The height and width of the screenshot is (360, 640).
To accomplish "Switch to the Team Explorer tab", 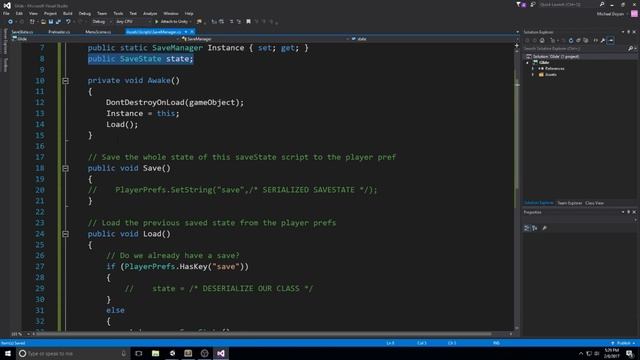I will click(570, 203).
